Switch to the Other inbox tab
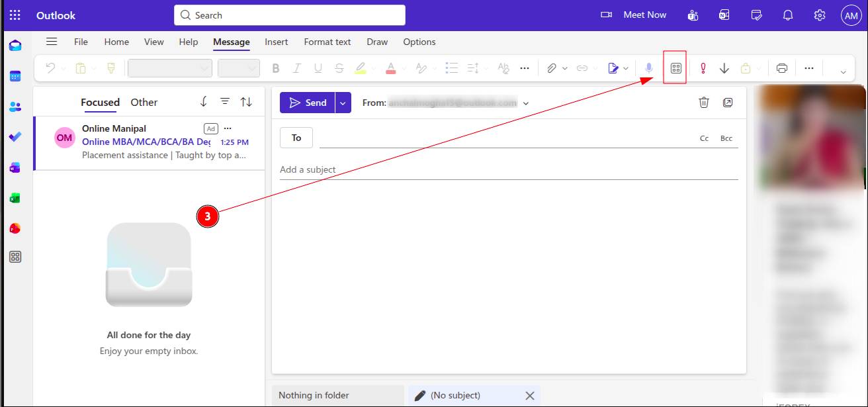This screenshot has width=868, height=407. [144, 103]
